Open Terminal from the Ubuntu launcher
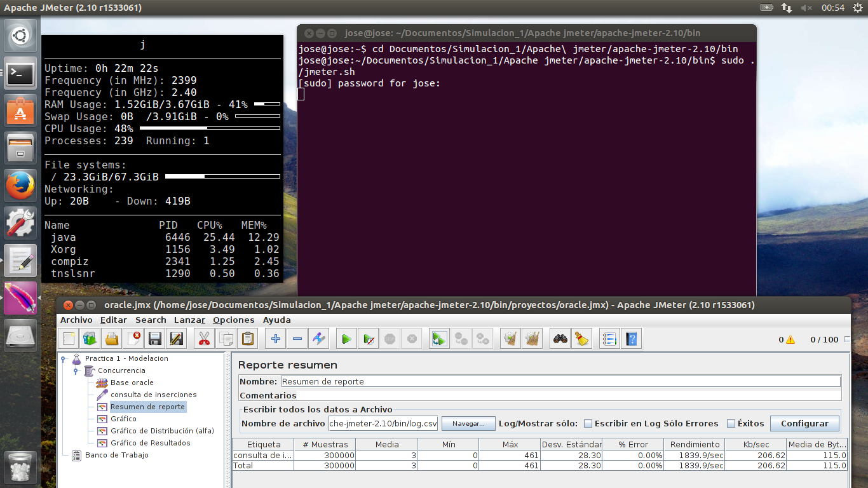The width and height of the screenshot is (868, 488). pos(21,74)
